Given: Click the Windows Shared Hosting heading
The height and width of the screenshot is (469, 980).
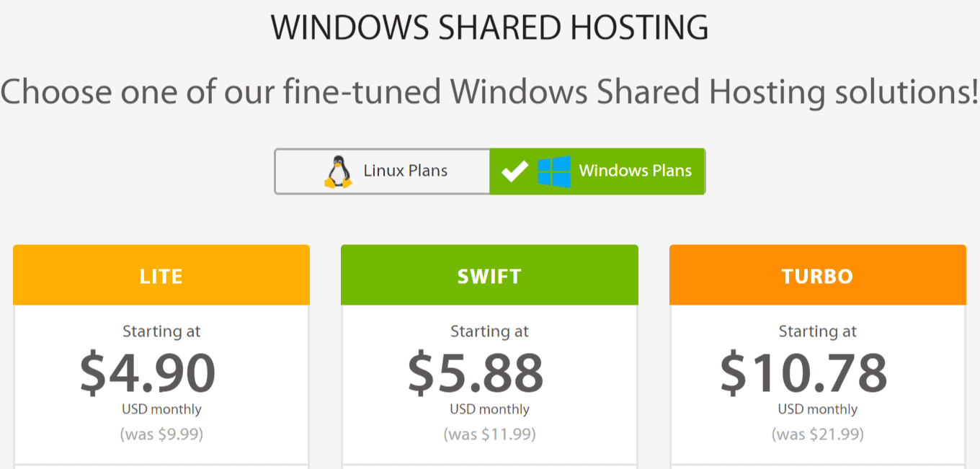Looking at the screenshot, I should pyautogui.click(x=489, y=27).
